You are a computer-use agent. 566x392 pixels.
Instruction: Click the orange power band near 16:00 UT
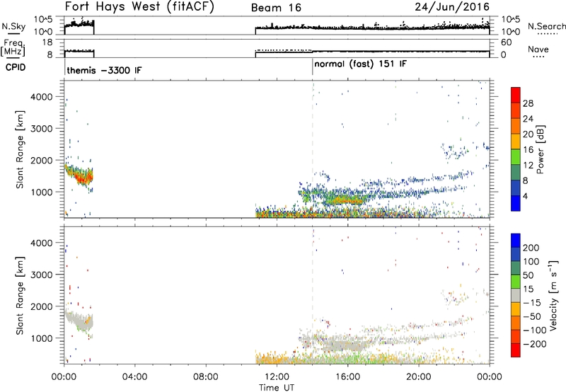347,200
